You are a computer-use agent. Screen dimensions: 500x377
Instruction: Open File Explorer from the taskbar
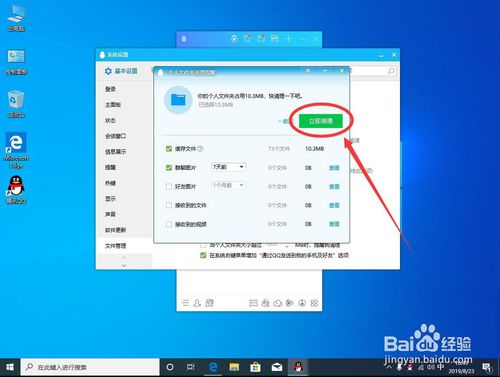[234, 367]
